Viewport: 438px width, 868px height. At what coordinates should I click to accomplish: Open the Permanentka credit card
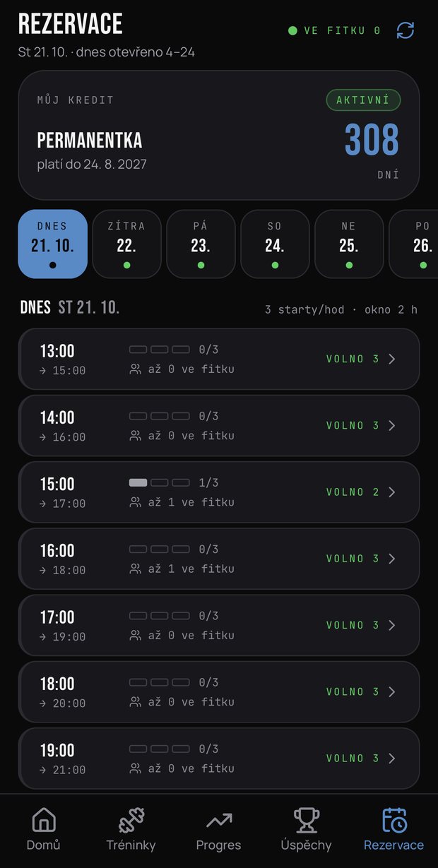click(219, 135)
